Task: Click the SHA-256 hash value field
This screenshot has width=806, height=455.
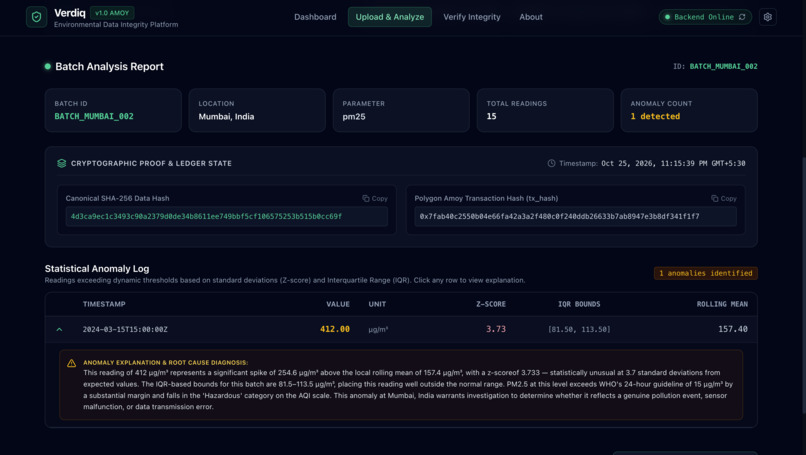Action: [x=227, y=216]
